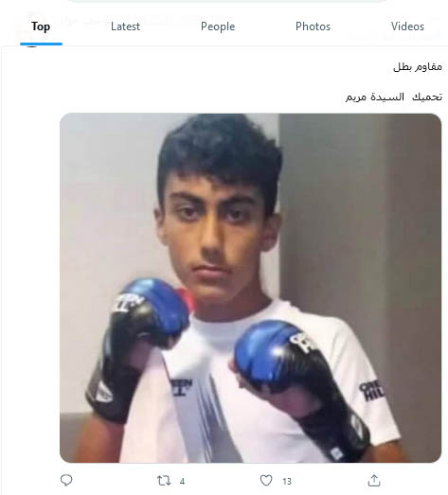Show the Videos tab results
This screenshot has width=448, height=495.
[407, 27]
